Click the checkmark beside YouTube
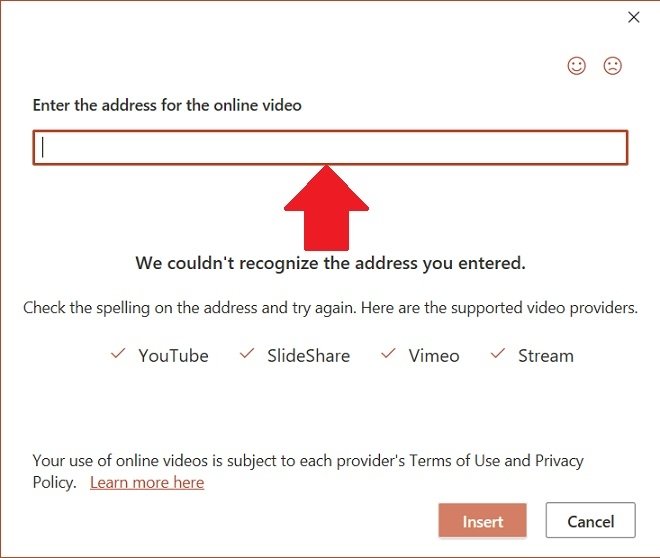Image resolution: width=660 pixels, height=558 pixels. 118,353
